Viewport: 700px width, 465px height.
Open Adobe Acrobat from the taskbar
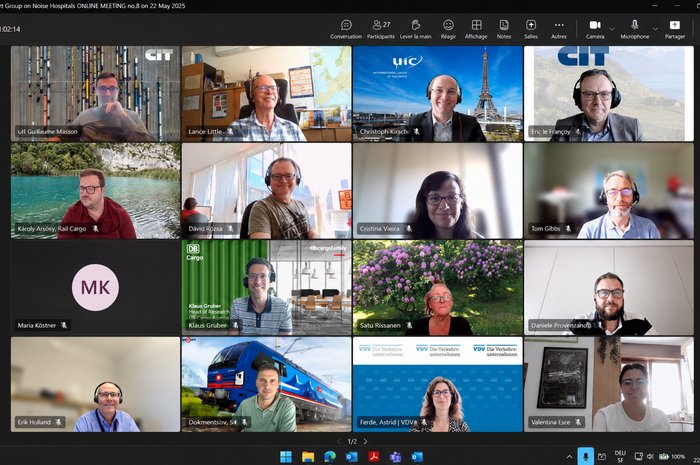tap(374, 457)
